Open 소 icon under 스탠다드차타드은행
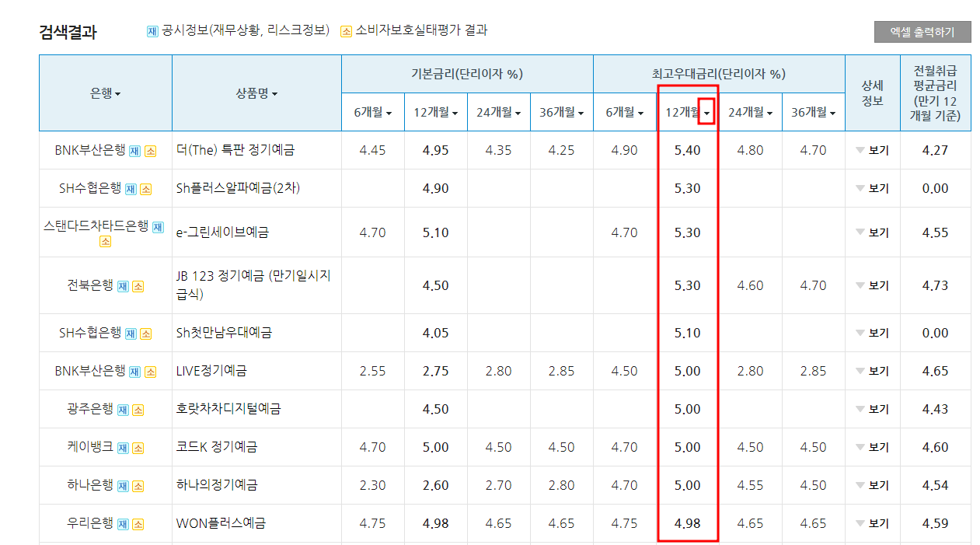Image resolution: width=980 pixels, height=545 pixels. [x=106, y=241]
